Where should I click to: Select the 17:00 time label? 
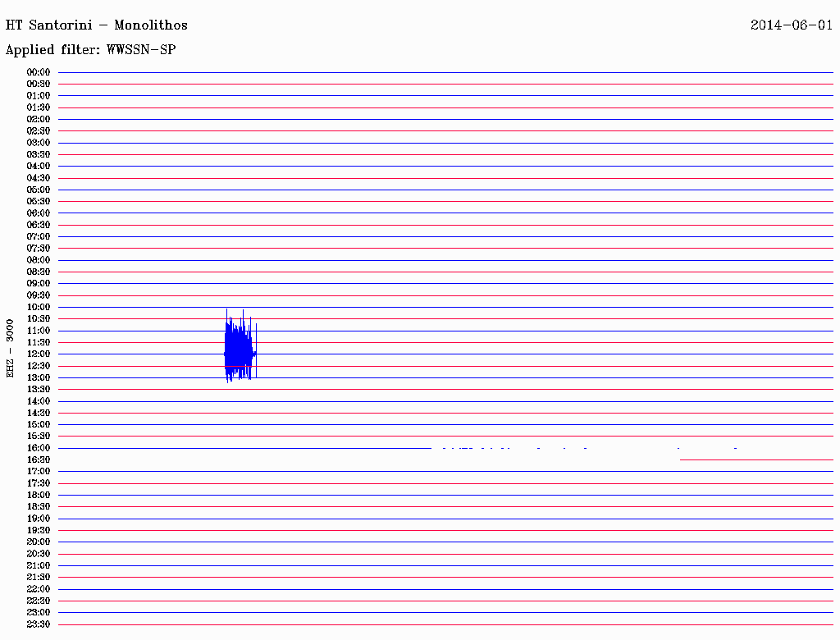(39, 472)
